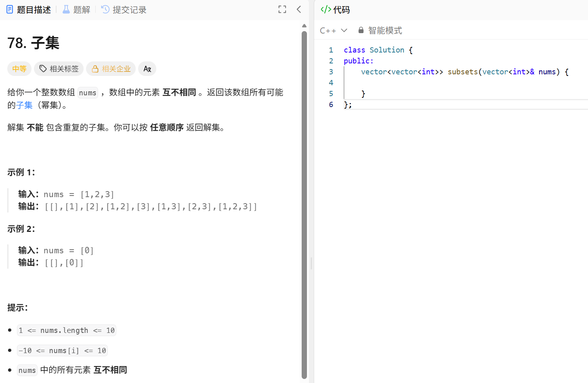The width and height of the screenshot is (588, 383).
Task: Click the 题目描述 document icon
Action: click(x=9, y=9)
